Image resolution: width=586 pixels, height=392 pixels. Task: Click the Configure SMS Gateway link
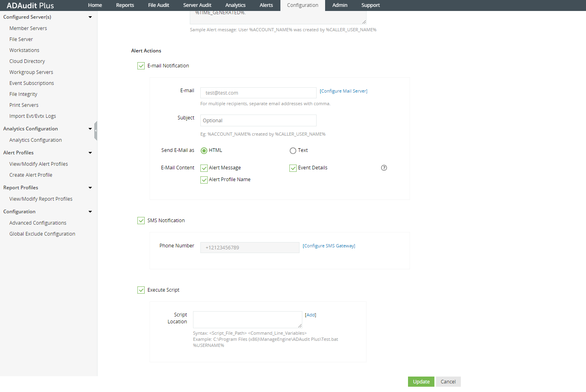pos(329,246)
